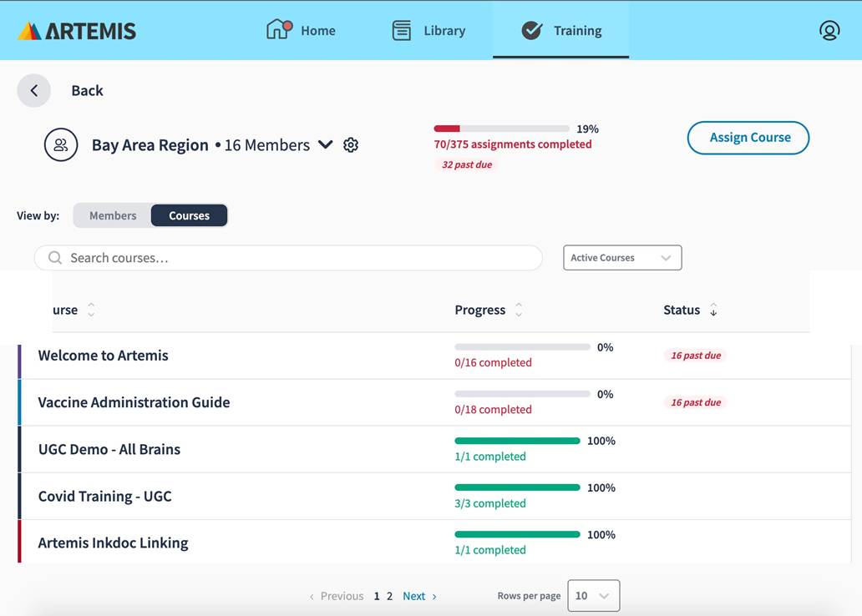Click the Welcome to Artemis progress bar

(522, 347)
